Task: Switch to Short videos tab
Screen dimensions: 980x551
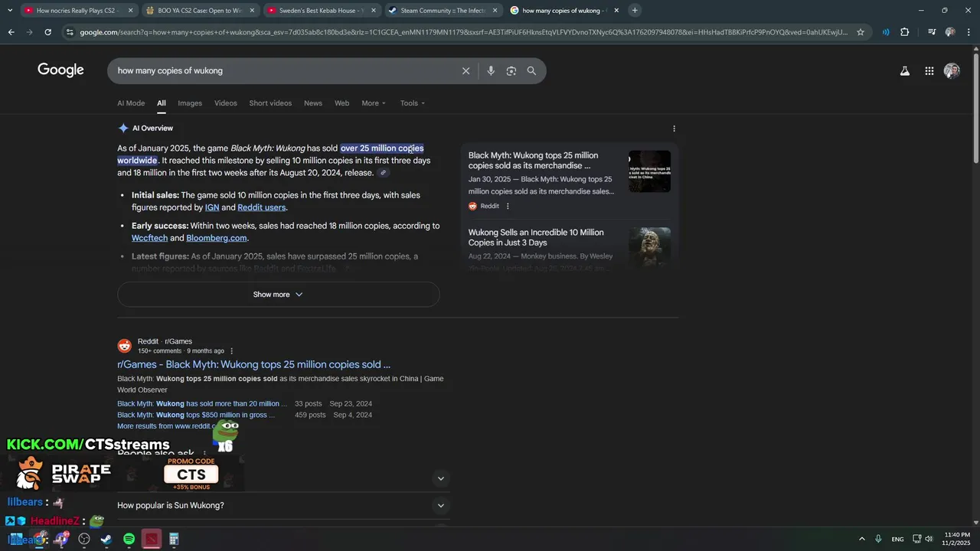Action: coord(270,103)
